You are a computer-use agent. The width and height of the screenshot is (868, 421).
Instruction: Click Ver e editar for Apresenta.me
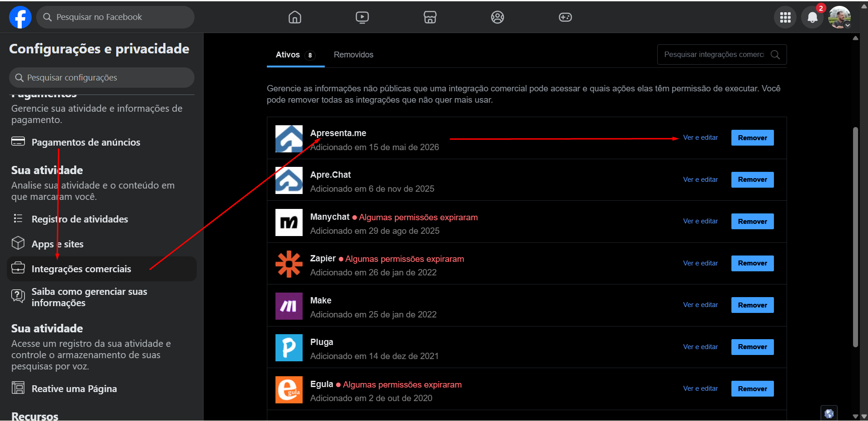pyautogui.click(x=700, y=137)
